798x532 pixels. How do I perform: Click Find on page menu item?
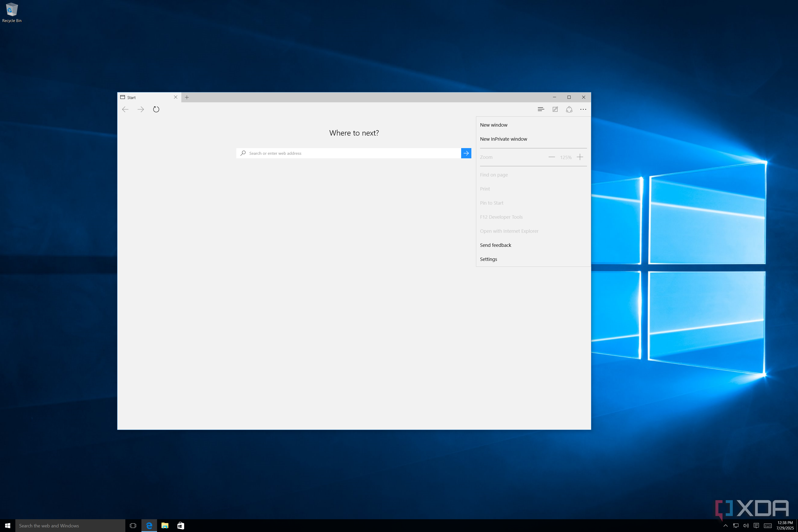pyautogui.click(x=533, y=175)
